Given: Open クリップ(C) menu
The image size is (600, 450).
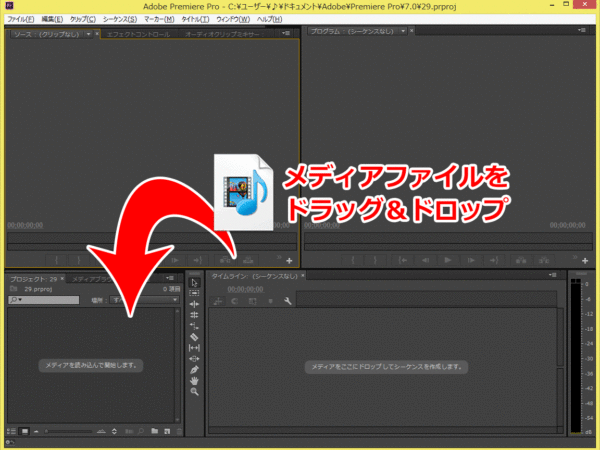Looking at the screenshot, I should tap(83, 19).
